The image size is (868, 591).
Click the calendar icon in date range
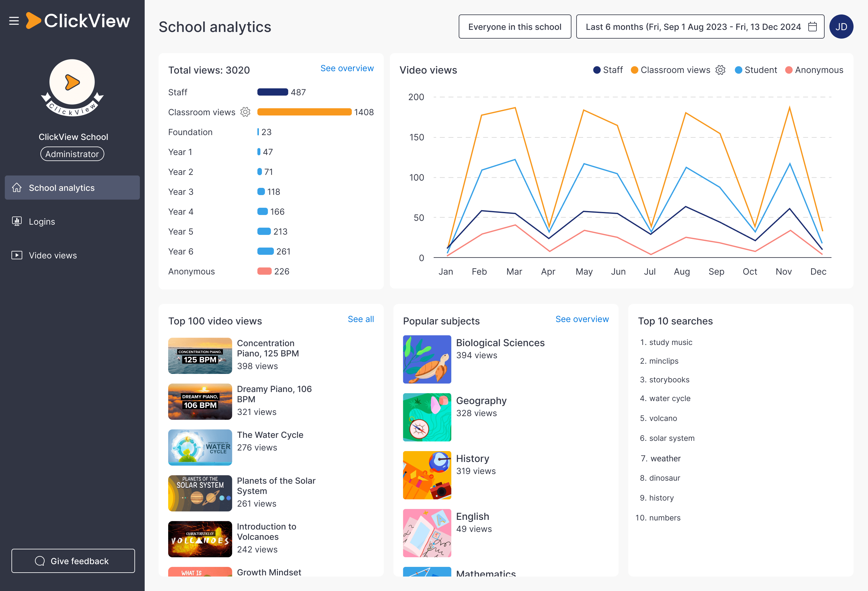click(812, 27)
